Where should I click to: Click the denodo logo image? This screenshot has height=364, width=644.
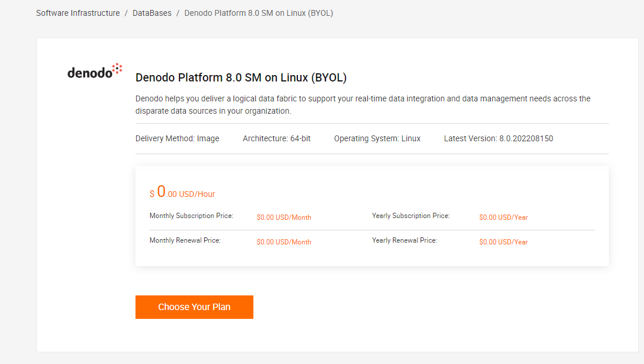95,71
